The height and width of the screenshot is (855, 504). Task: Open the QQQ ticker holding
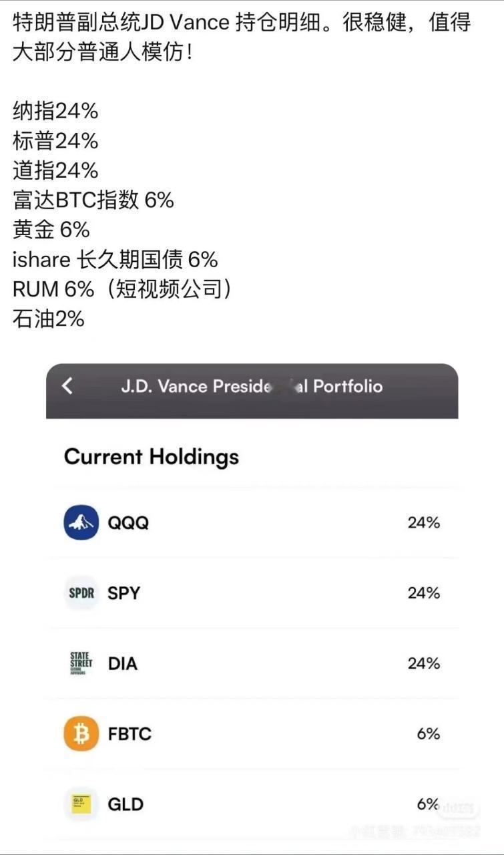(x=128, y=523)
